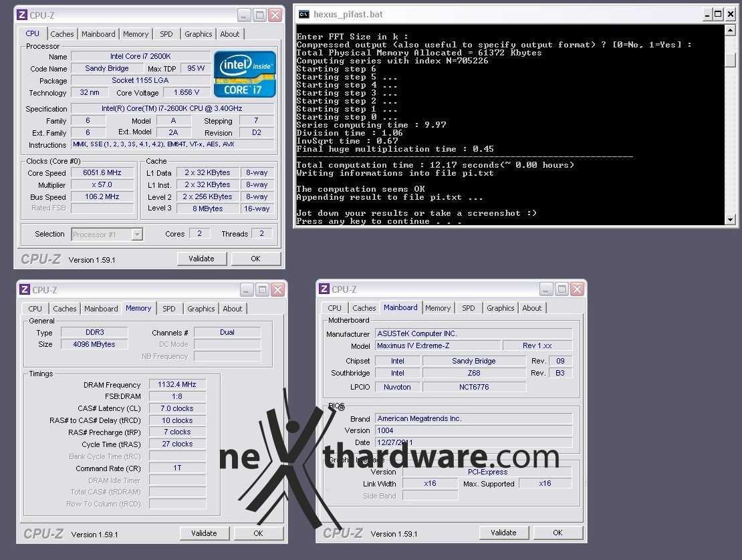Click the Core Voltage value '1.656 V'
Image resolution: width=742 pixels, height=560 pixels.
(x=187, y=93)
